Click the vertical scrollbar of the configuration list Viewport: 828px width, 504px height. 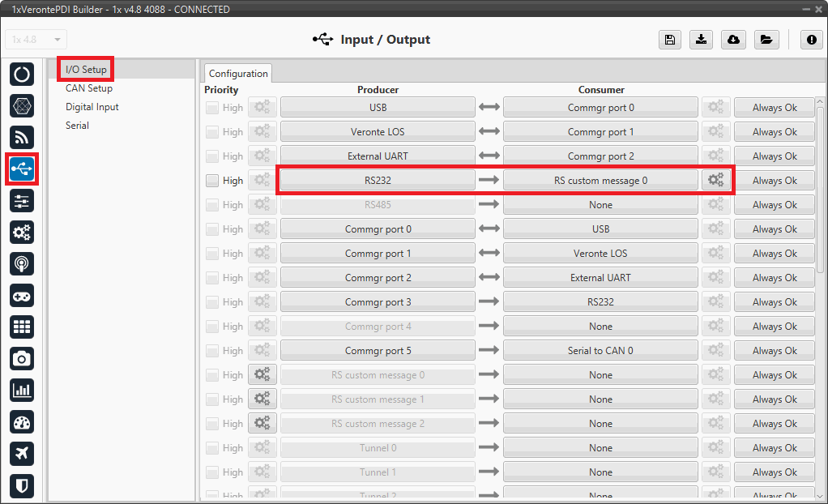coord(820,190)
